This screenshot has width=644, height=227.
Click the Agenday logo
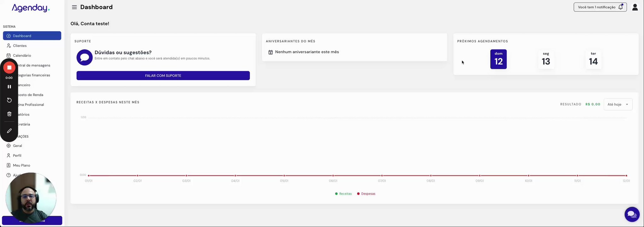point(31,8)
